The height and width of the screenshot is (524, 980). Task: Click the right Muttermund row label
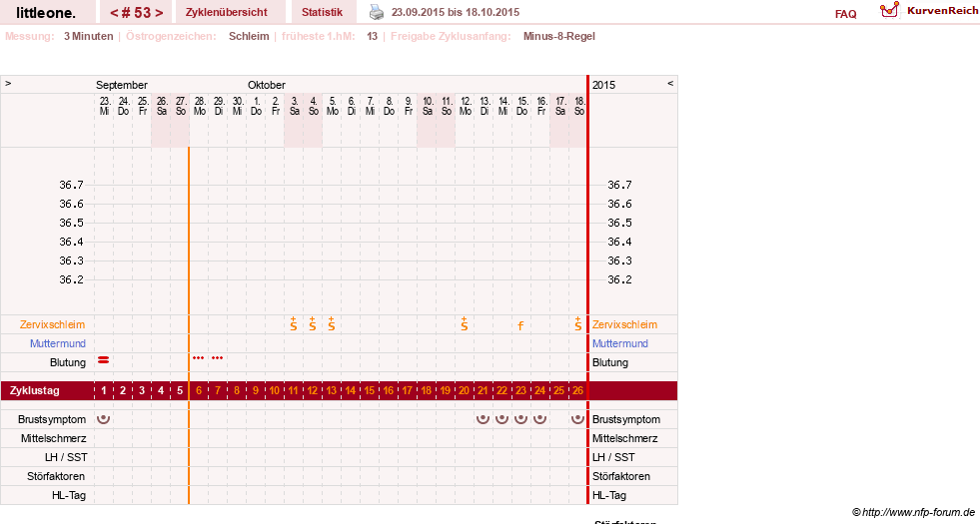click(620, 343)
